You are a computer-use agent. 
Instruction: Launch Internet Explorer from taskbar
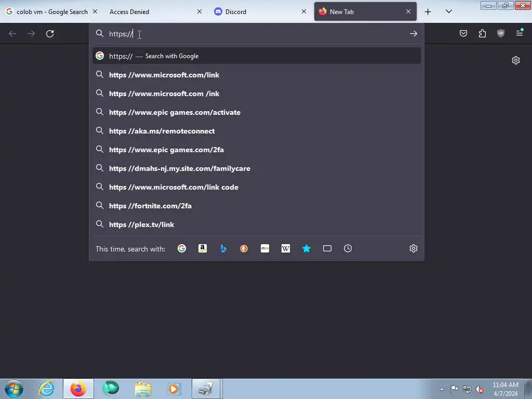pos(46,389)
